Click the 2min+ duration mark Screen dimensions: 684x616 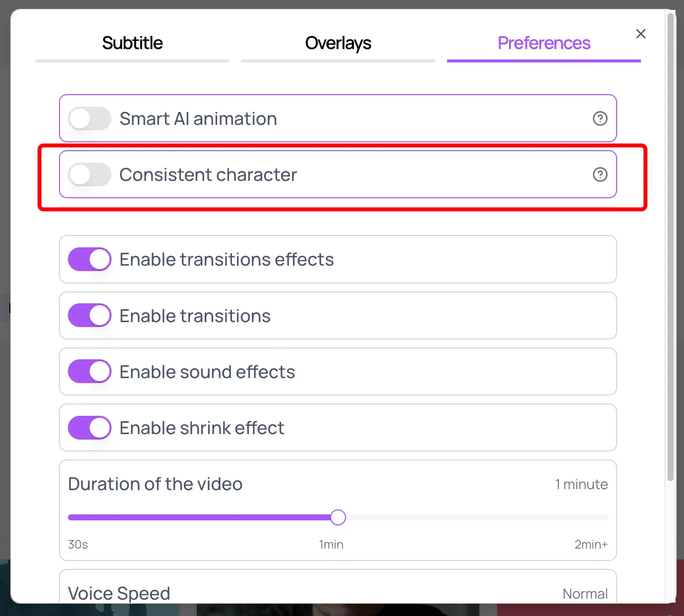(x=591, y=545)
